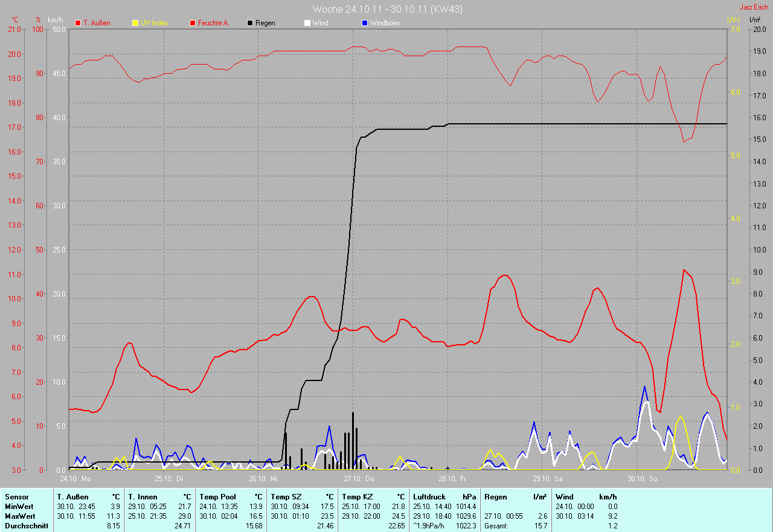The height and width of the screenshot is (532, 773).
Task: Click the 'Gesamt:' rain total label
Action: 496,526
